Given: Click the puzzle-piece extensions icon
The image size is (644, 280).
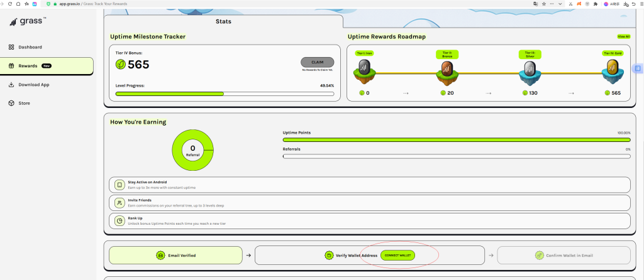Looking at the screenshot, I should (x=596, y=4).
